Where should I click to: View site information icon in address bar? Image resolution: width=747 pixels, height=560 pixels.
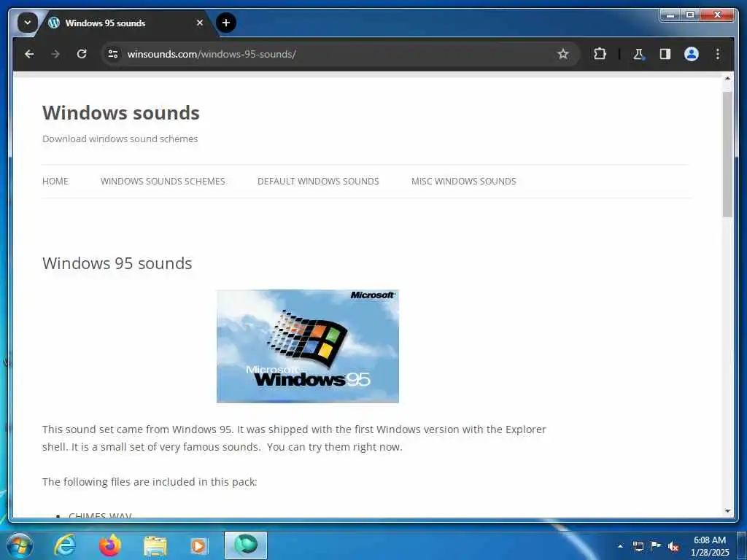click(x=113, y=54)
